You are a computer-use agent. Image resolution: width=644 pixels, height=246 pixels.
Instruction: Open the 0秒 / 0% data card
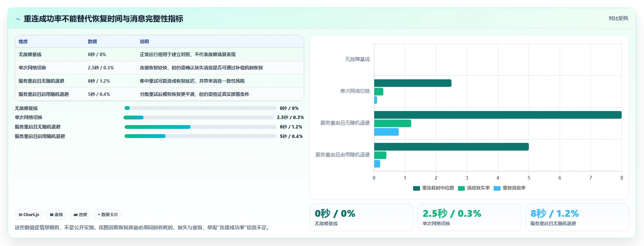coord(361,217)
